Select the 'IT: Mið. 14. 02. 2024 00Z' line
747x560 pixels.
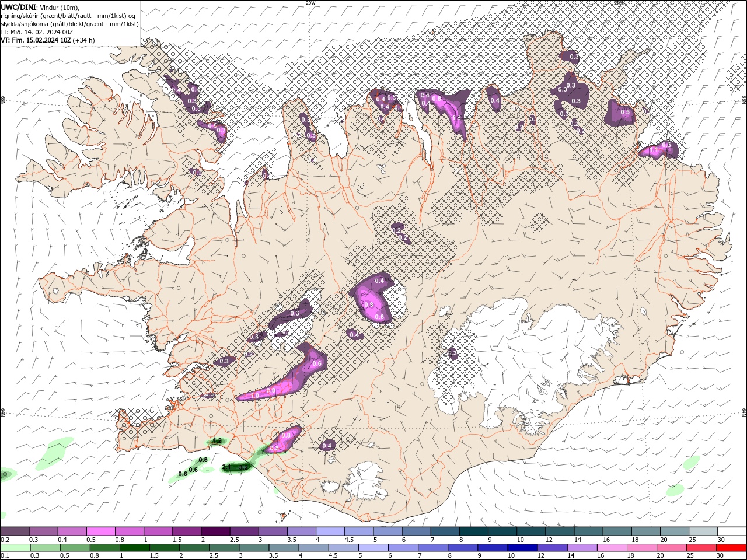pyautogui.click(x=37, y=32)
